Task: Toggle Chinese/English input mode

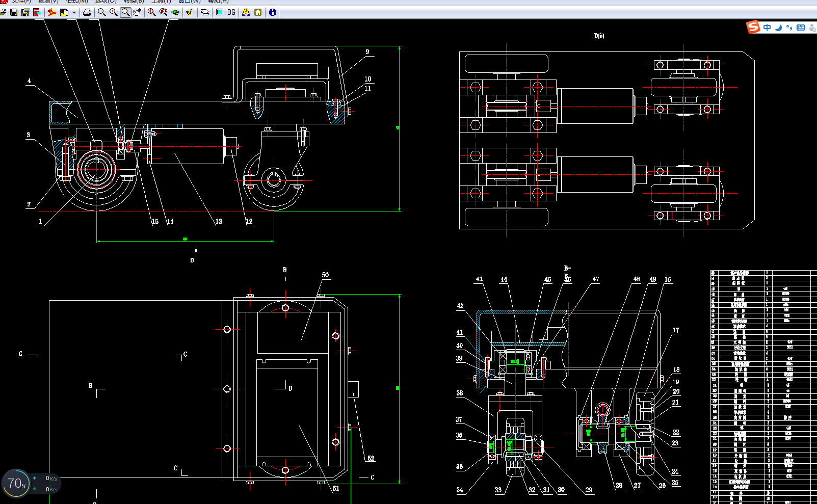Action: point(767,28)
